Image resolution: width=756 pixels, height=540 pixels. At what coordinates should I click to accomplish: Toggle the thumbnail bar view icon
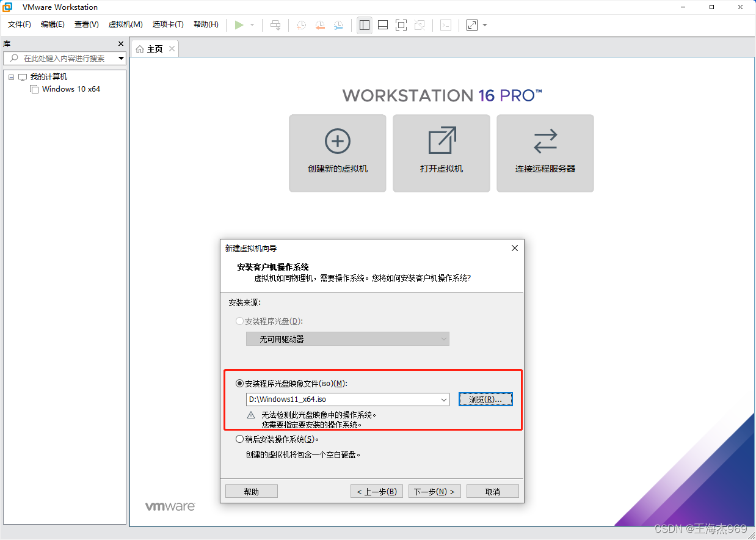(x=383, y=25)
